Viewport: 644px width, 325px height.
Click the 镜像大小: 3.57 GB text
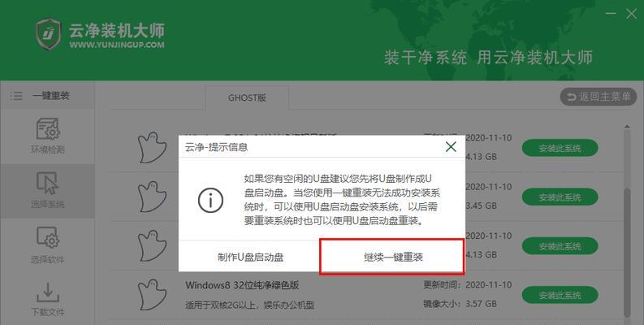(460, 304)
